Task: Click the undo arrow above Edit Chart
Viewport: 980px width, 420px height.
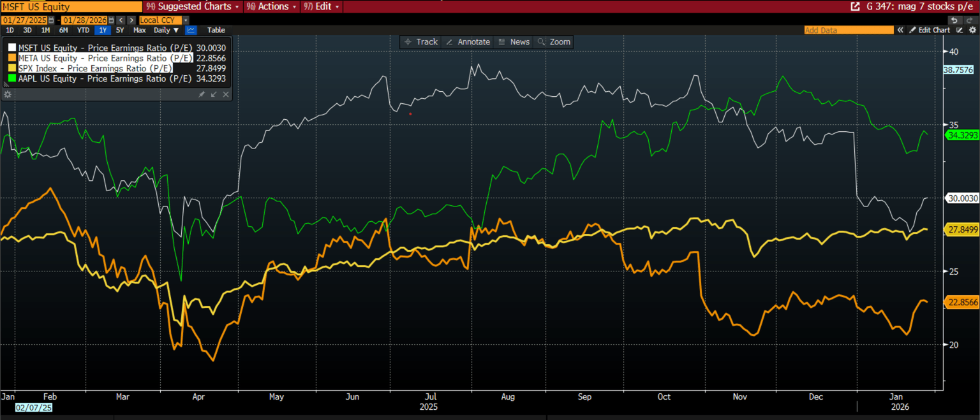Action: 954,20
